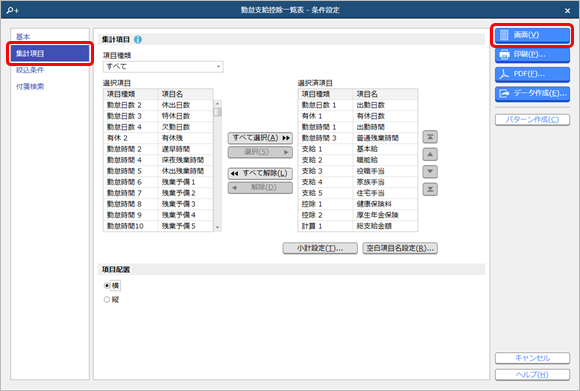Select 役職手当 row in 選択済項目 list
The height and width of the screenshot is (391, 580).
(358, 171)
